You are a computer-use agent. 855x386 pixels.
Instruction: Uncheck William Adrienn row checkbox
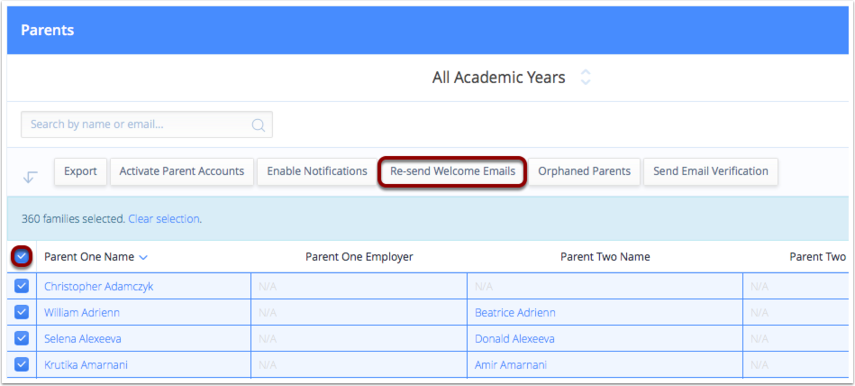(x=21, y=312)
